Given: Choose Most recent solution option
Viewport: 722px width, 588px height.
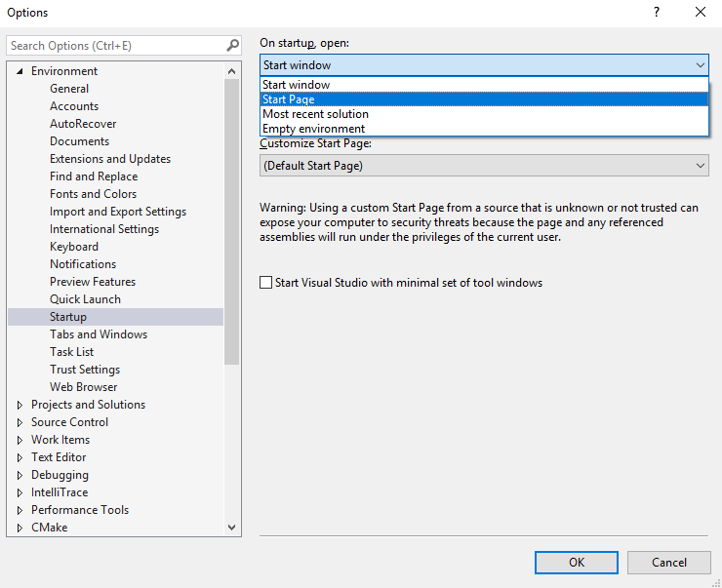Looking at the screenshot, I should coord(315,114).
